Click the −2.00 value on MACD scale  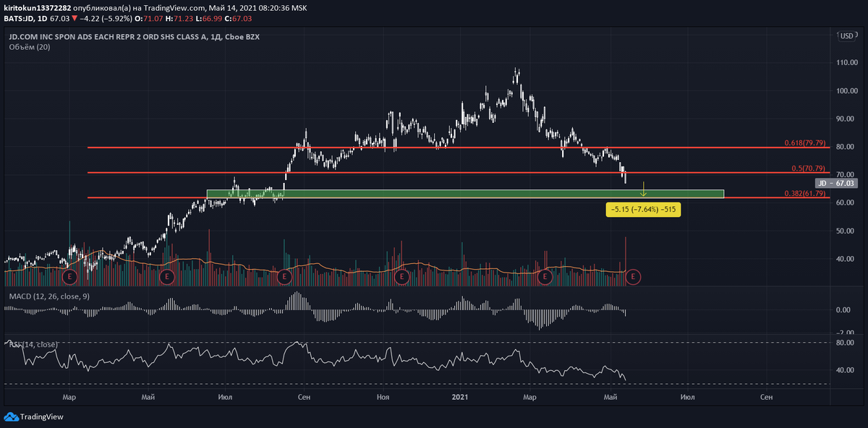pyautogui.click(x=846, y=333)
